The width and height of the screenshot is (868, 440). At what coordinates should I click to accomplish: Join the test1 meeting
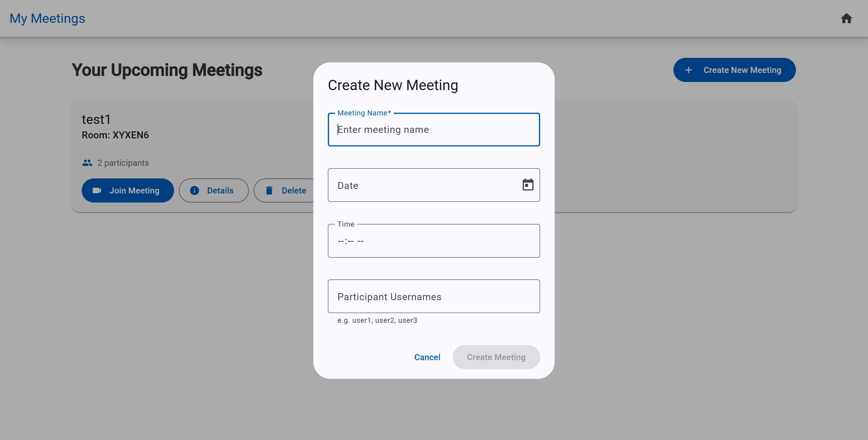[x=128, y=190]
